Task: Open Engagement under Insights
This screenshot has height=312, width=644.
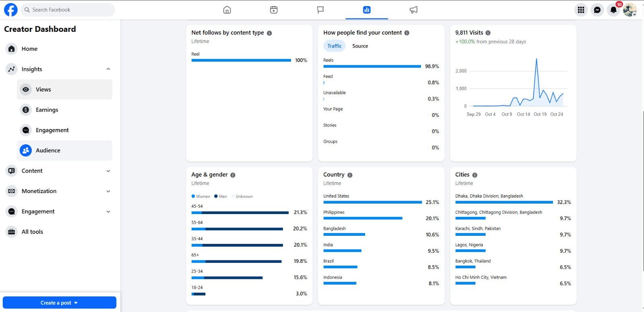Action: click(64, 130)
